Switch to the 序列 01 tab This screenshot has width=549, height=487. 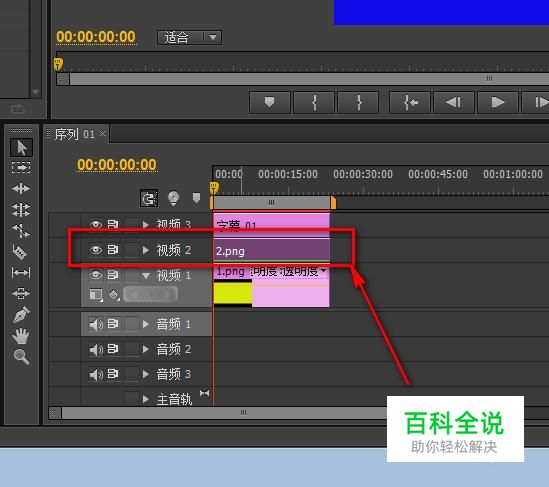click(74, 134)
